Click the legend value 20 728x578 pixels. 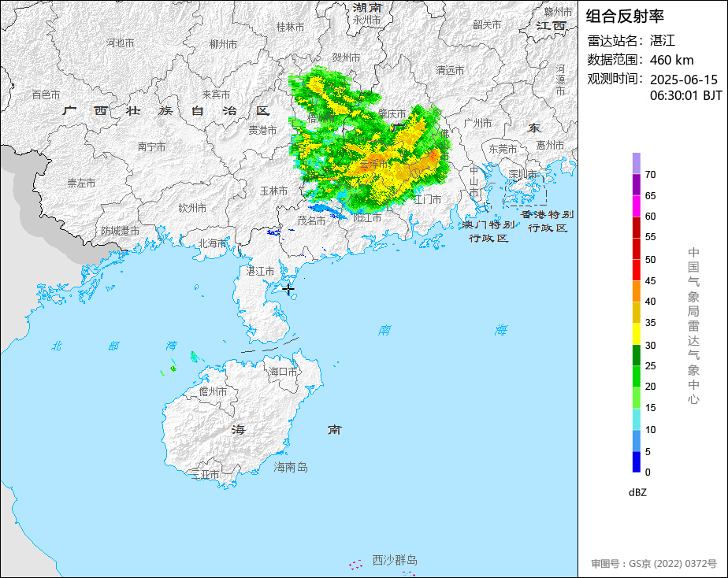point(651,387)
